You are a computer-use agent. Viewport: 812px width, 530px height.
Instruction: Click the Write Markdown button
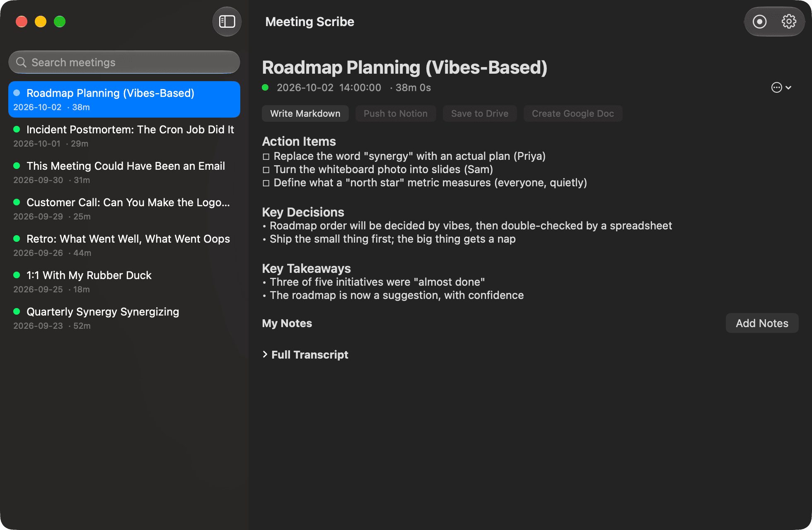[305, 113]
